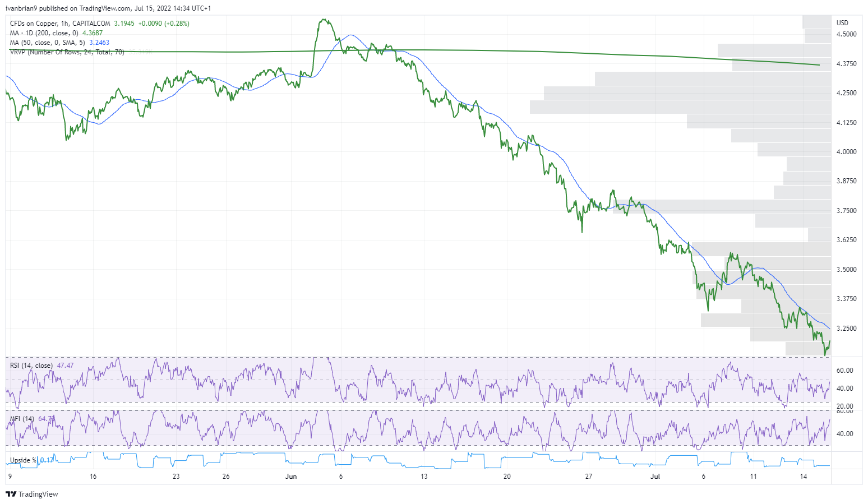Click the RSI (14, close) pane label
This screenshot has height=504, width=868.
point(31,366)
